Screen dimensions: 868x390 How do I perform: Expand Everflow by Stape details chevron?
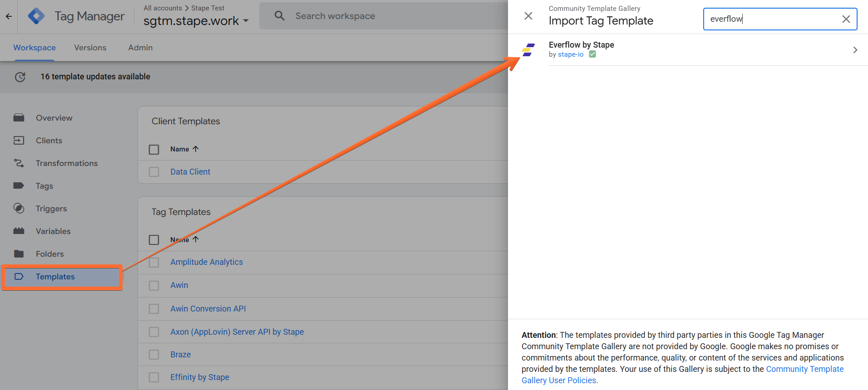pos(855,50)
